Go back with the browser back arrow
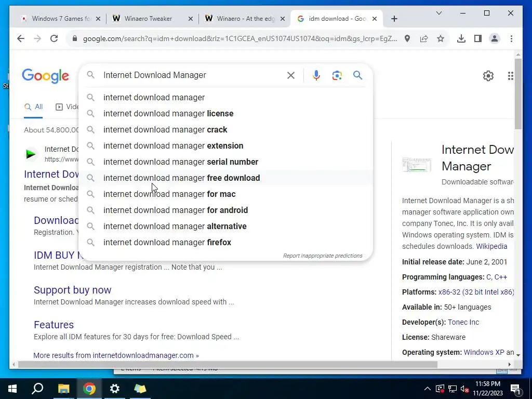The height and width of the screenshot is (399, 532). coord(21,38)
